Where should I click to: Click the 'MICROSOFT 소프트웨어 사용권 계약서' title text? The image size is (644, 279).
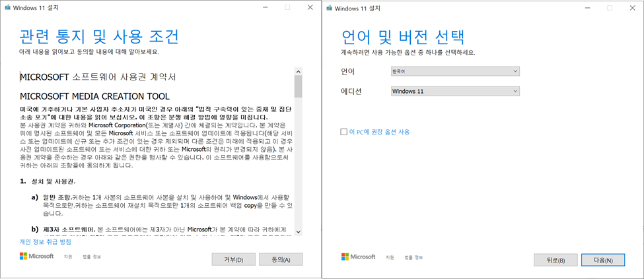pos(98,77)
